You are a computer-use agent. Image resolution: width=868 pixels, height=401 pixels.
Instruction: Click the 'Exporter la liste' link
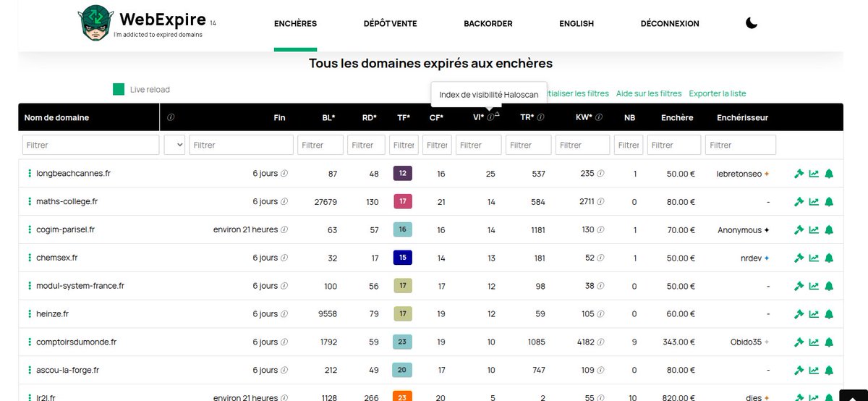point(718,93)
